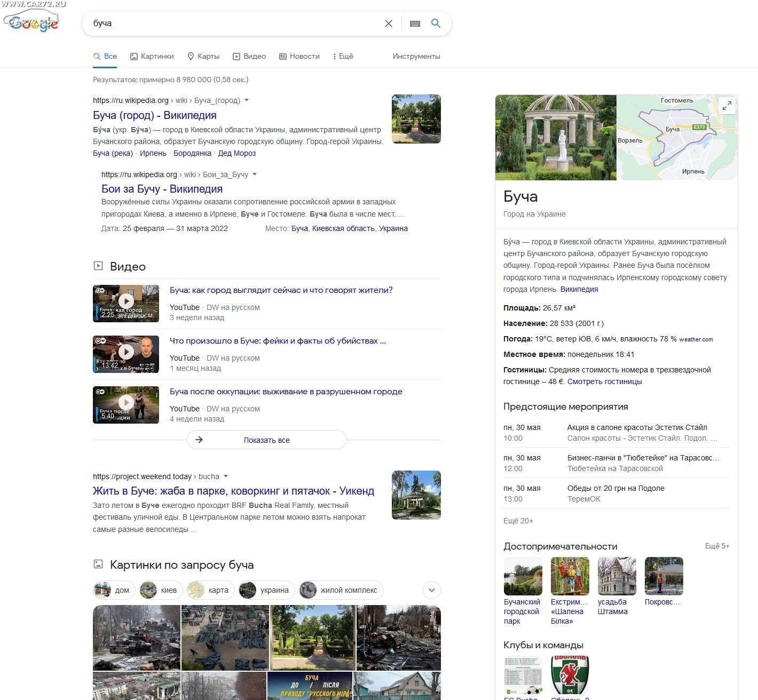758x700 pixels.
Task: Open the cached options arrow for Буча_(город) result
Action: pyautogui.click(x=246, y=100)
